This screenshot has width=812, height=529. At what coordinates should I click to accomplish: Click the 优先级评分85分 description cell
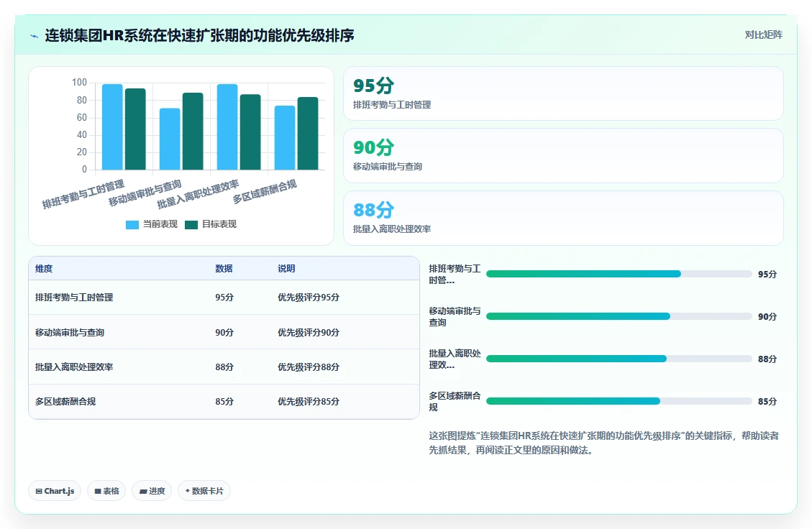coord(309,402)
